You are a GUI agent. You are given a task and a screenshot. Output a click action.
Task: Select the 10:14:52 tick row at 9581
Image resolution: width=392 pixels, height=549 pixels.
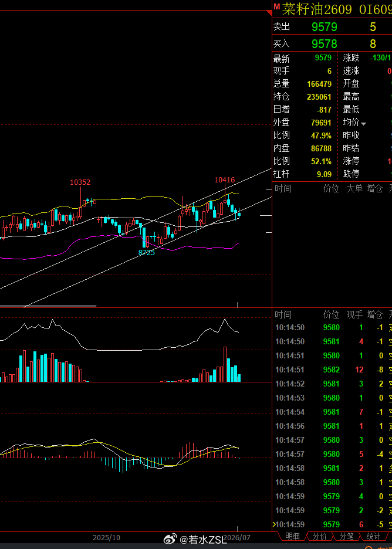pyautogui.click(x=332, y=384)
